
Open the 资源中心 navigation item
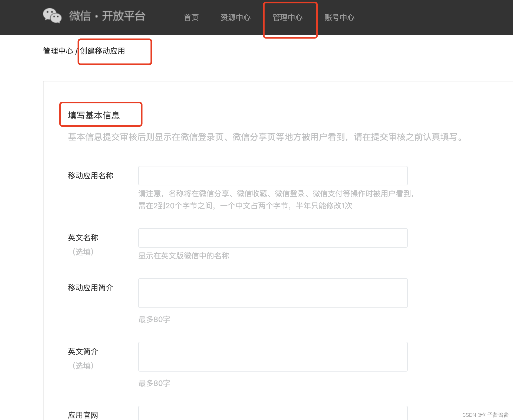[235, 17]
